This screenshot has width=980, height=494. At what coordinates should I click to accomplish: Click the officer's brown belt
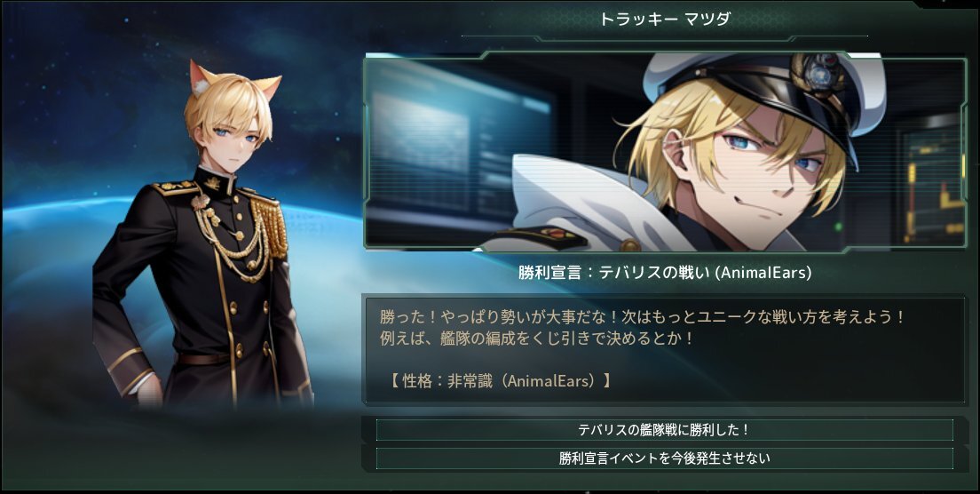click(203, 359)
